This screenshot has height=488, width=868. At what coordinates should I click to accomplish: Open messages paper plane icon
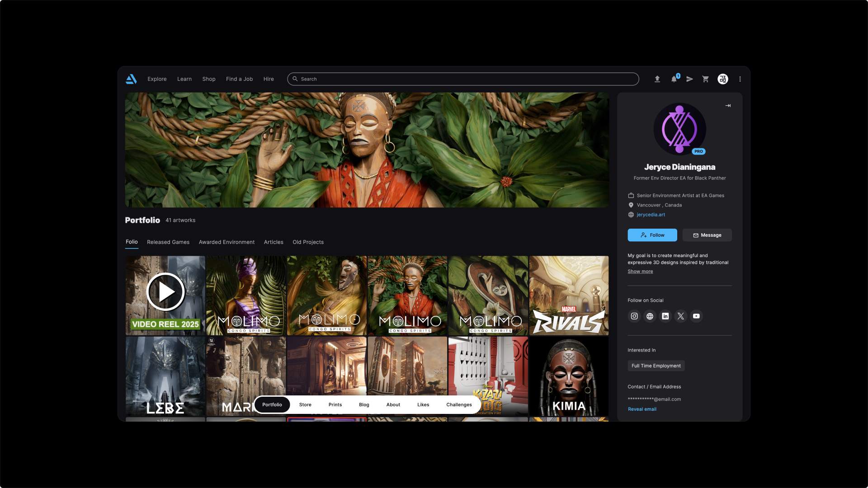pyautogui.click(x=689, y=79)
